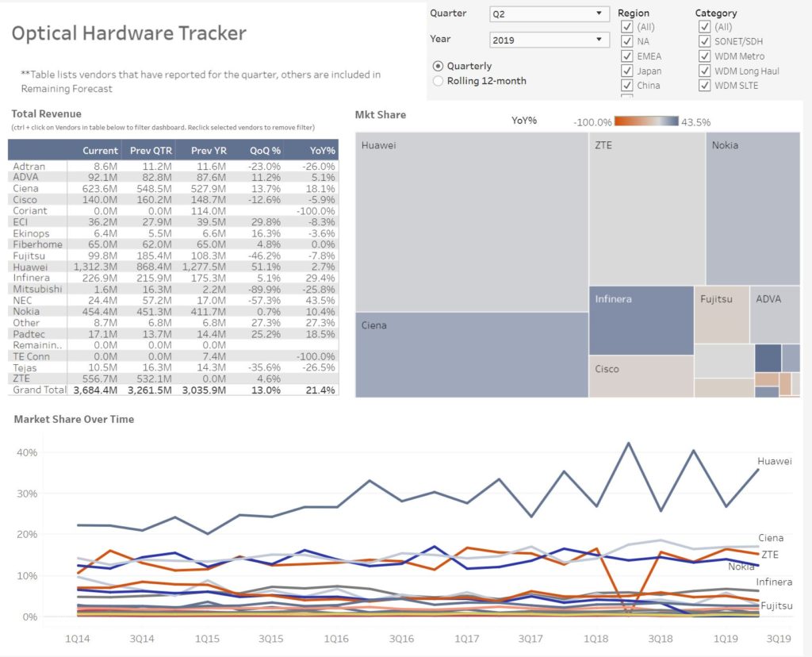Click the ZTE line label in chart
The height and width of the screenshot is (657, 812).
(x=769, y=555)
